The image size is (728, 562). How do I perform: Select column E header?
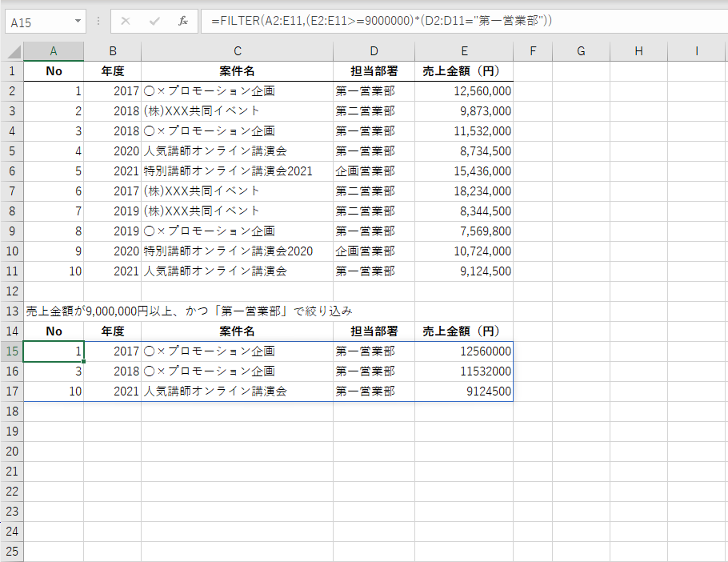click(x=464, y=50)
